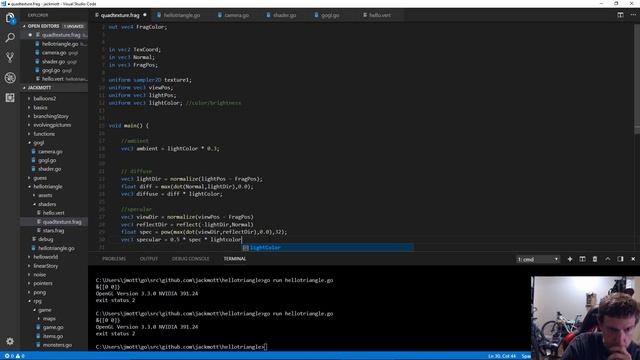Create a new terminal with plus icon
This screenshot has height=360, width=640.
pos(570,259)
